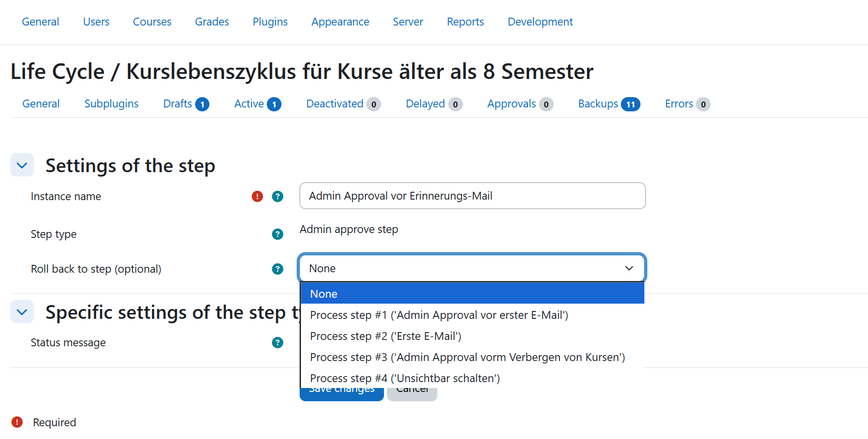The width and height of the screenshot is (868, 439).
Task: Open the Plugins admin menu
Action: click(270, 22)
